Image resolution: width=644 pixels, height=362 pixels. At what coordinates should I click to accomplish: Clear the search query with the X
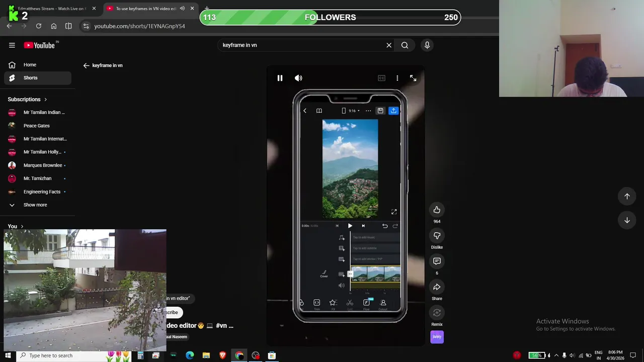pyautogui.click(x=389, y=45)
